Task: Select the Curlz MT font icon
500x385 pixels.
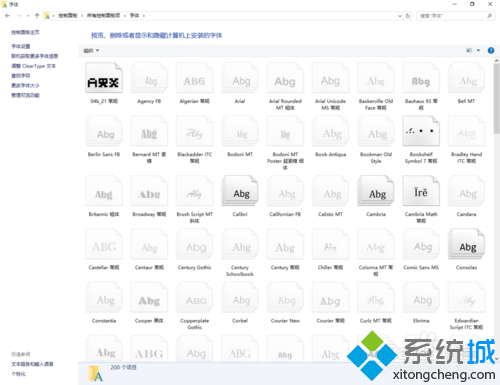Action: point(376,298)
